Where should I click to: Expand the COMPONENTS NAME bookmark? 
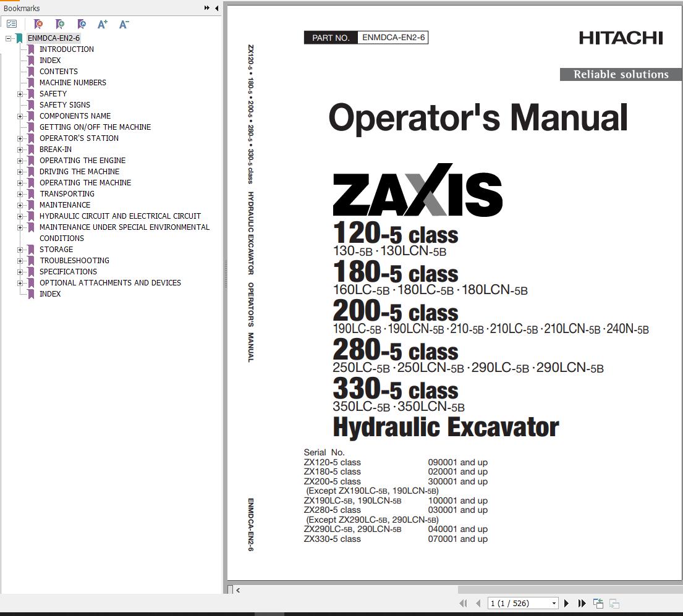20,116
